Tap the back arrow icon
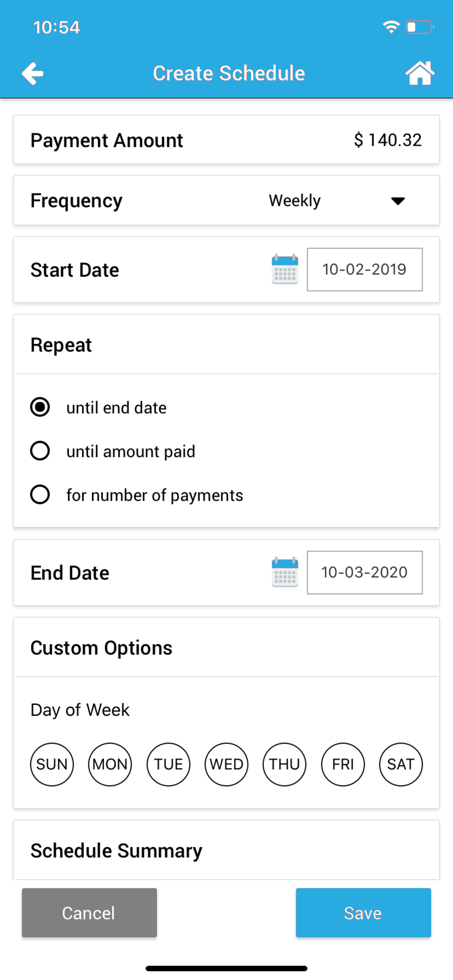Screen dimensions: 453x980 [32, 73]
